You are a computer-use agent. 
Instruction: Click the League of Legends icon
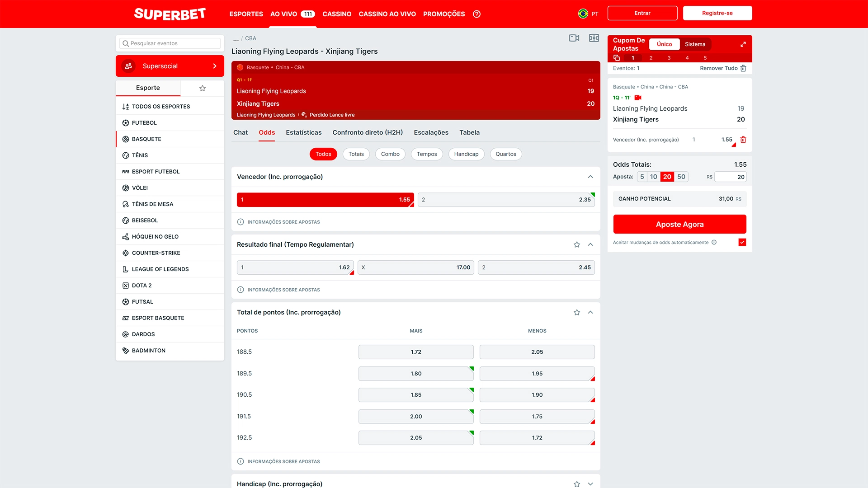126,269
